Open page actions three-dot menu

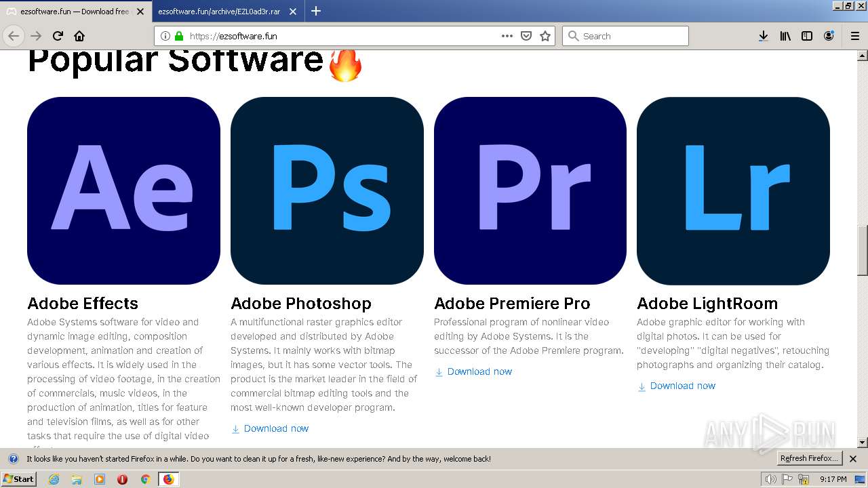[x=507, y=36]
